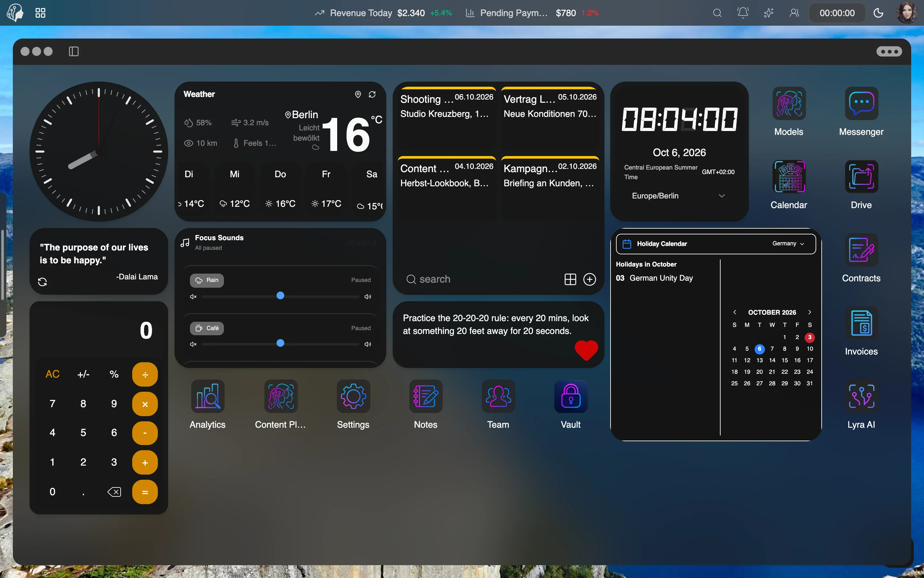This screenshot has width=924, height=578.
Task: Refresh the Dalai Lama quote
Action: (x=42, y=282)
